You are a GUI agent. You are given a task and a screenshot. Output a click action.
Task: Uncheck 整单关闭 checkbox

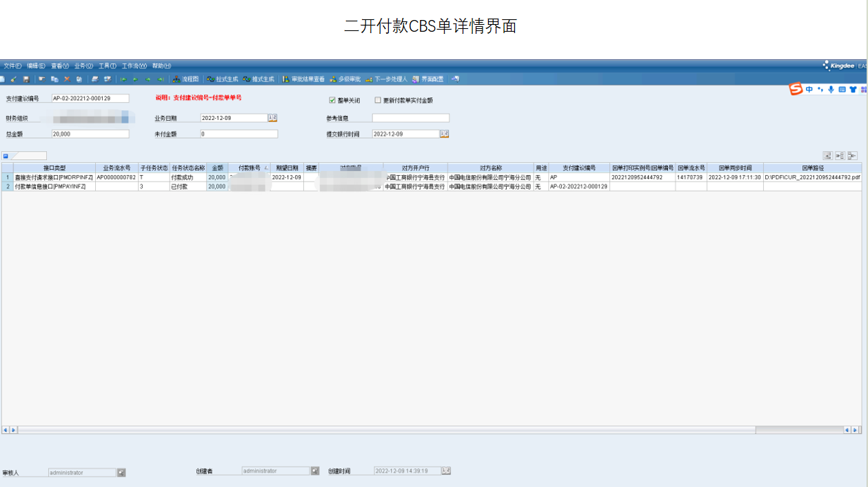pos(332,100)
